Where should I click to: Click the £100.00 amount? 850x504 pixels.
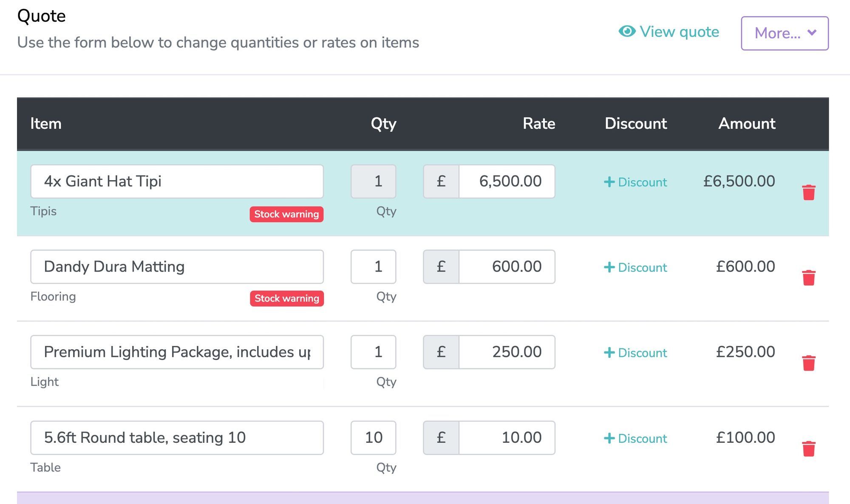[x=745, y=438]
